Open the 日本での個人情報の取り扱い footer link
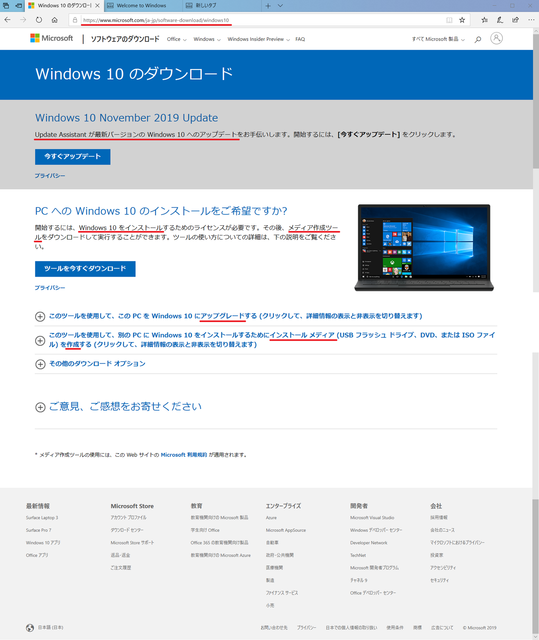 tap(351, 628)
